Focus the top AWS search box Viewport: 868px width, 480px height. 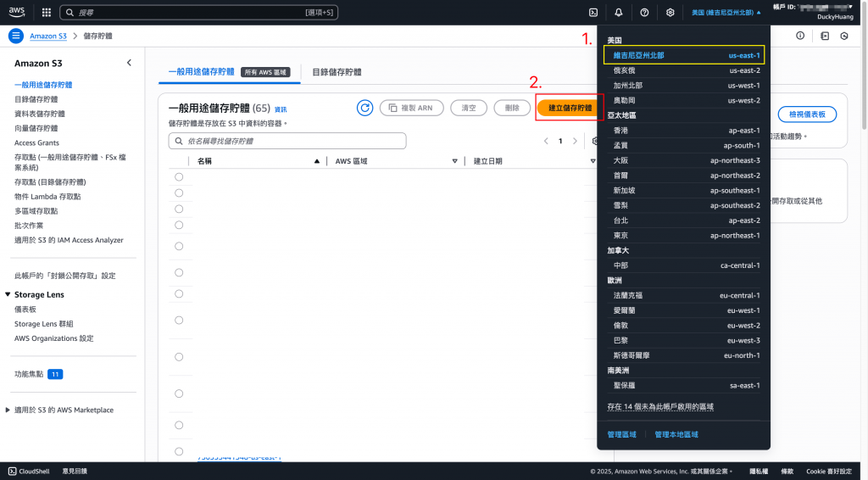[x=198, y=12]
